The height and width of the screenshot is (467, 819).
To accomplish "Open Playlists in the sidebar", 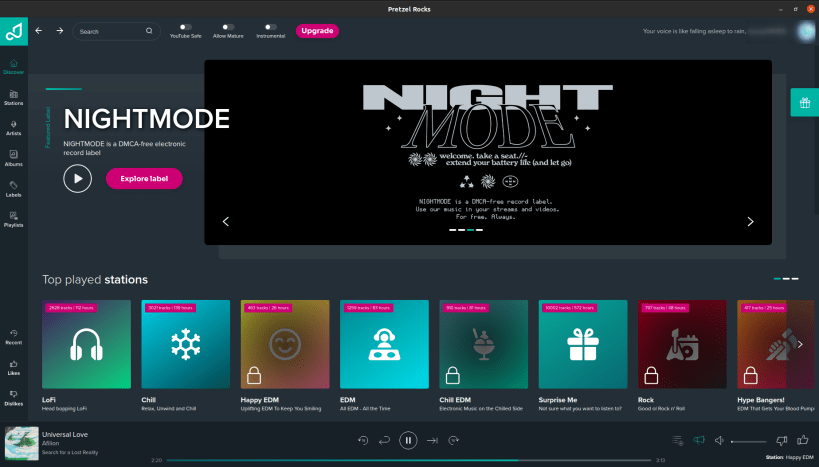I will click(x=14, y=219).
